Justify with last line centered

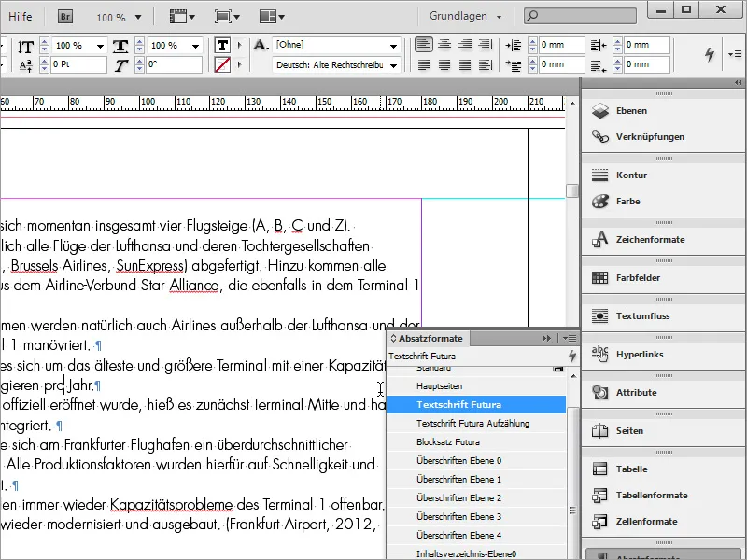pos(444,64)
